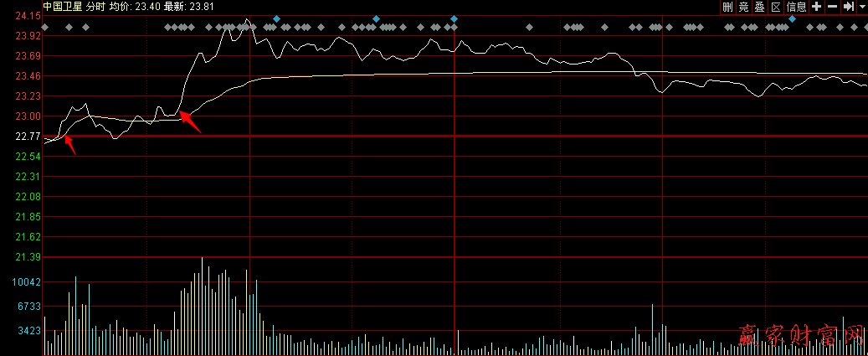
Task: Click the red arrow near price 23.00
Action: [x=191, y=122]
